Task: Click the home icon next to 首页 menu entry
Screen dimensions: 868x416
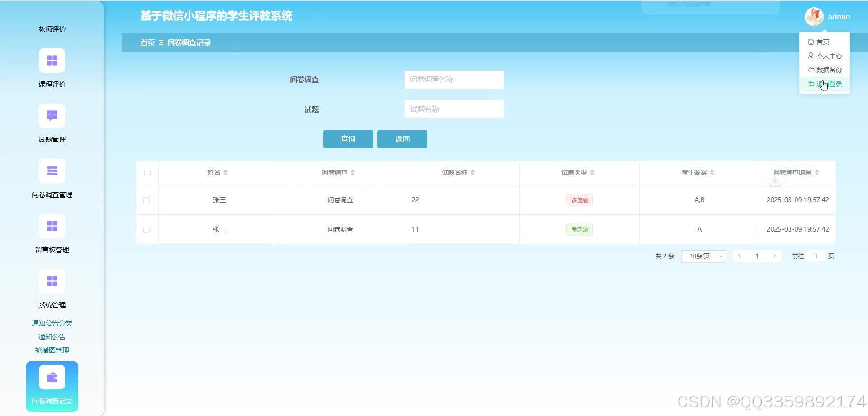Action: pyautogui.click(x=811, y=41)
